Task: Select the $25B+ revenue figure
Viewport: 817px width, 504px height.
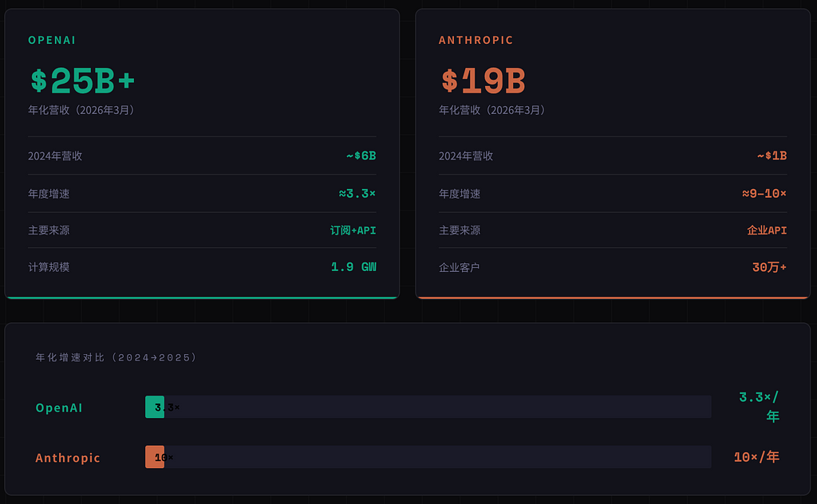Action: pos(83,81)
